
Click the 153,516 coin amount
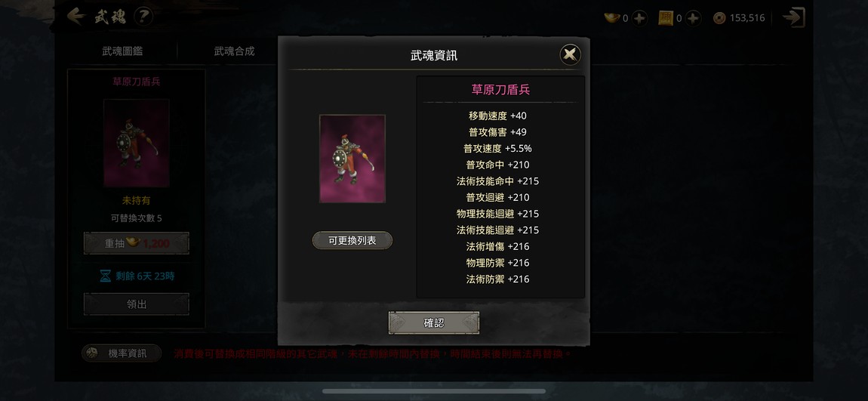coord(746,18)
